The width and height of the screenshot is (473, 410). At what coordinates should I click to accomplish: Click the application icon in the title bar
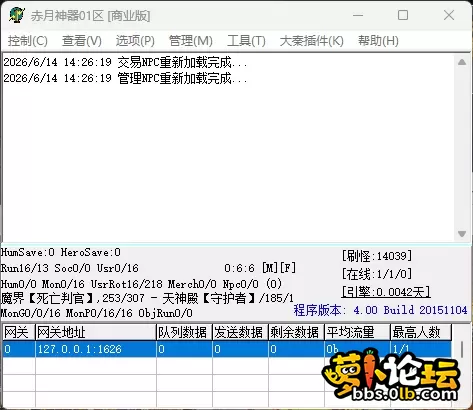(16, 15)
